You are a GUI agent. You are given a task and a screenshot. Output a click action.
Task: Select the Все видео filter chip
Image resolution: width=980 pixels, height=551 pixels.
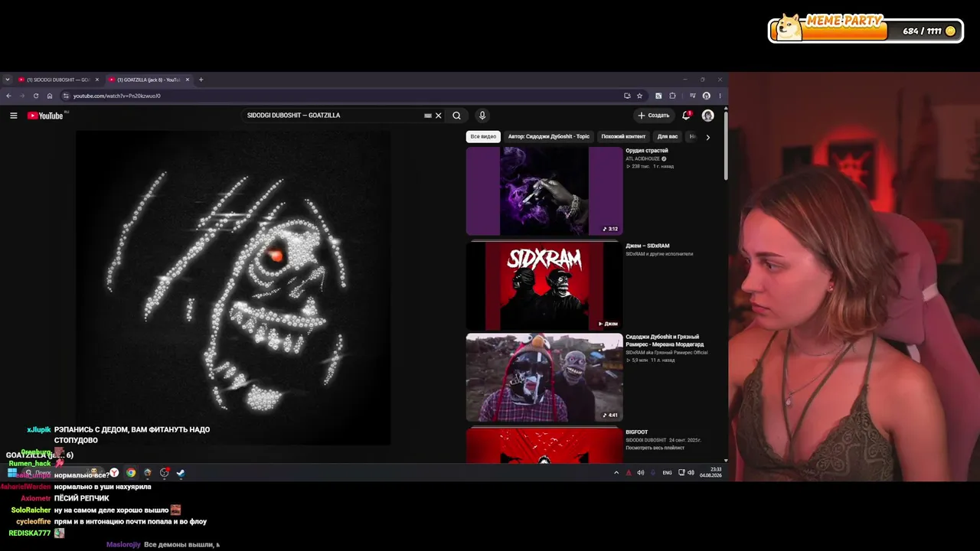(x=483, y=136)
